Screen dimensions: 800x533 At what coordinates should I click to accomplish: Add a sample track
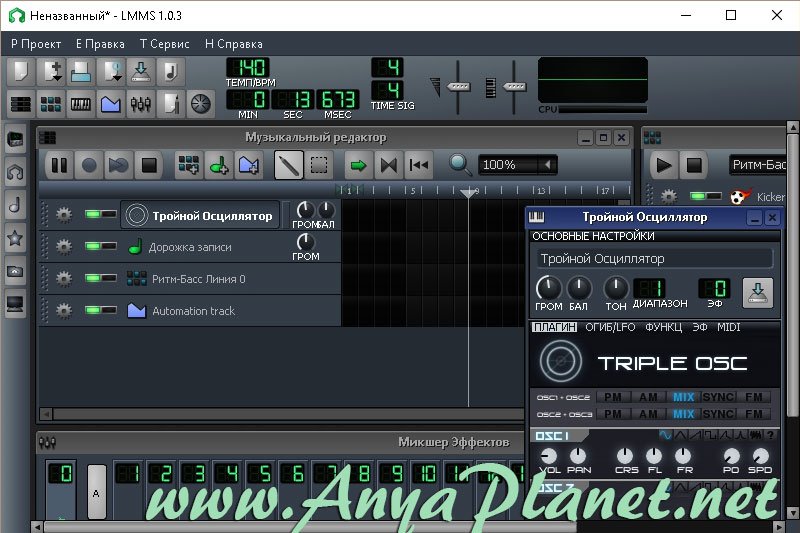(219, 165)
